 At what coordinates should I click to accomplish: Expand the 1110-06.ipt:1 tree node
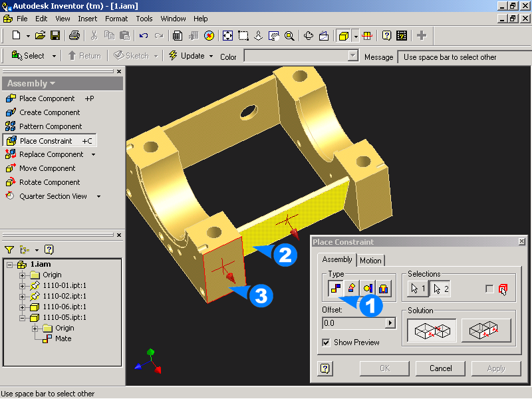[22, 307]
